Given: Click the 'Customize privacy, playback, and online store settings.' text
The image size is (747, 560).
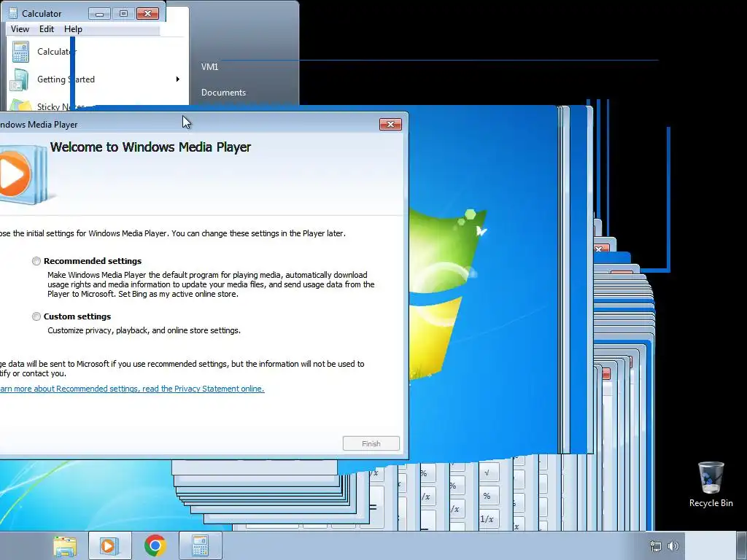Looking at the screenshot, I should [144, 330].
